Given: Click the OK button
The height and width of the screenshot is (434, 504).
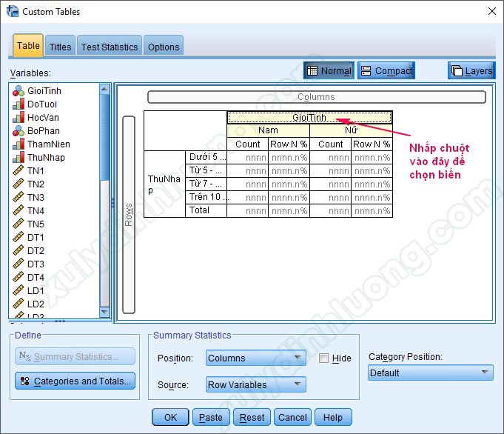Looking at the screenshot, I should pyautogui.click(x=170, y=417).
